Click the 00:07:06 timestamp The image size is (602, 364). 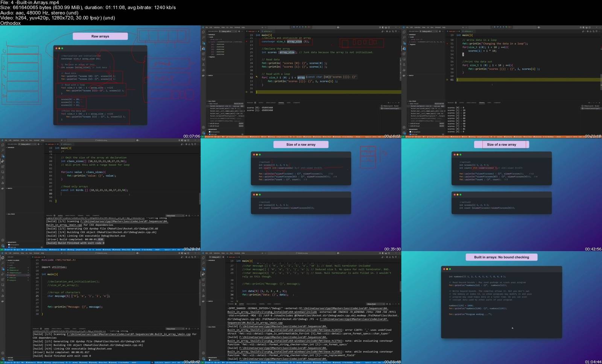click(x=192, y=136)
